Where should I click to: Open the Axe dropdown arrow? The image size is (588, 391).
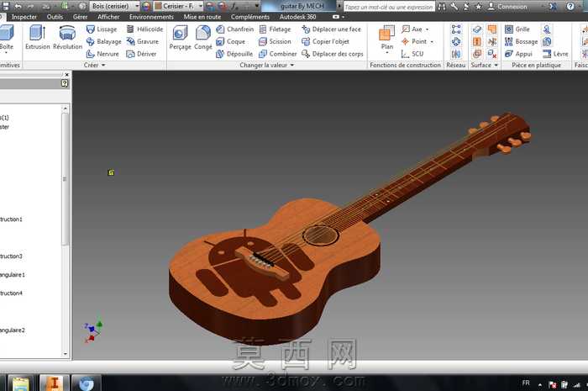point(427,29)
